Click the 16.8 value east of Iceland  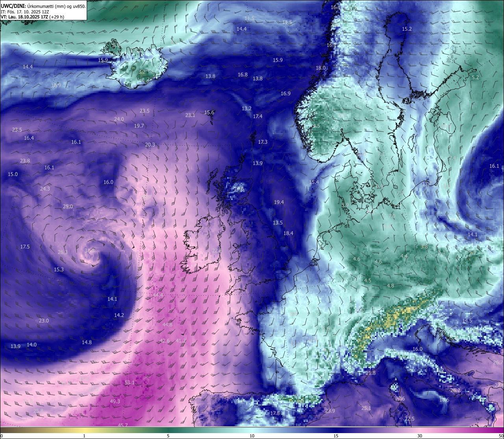tap(243, 74)
